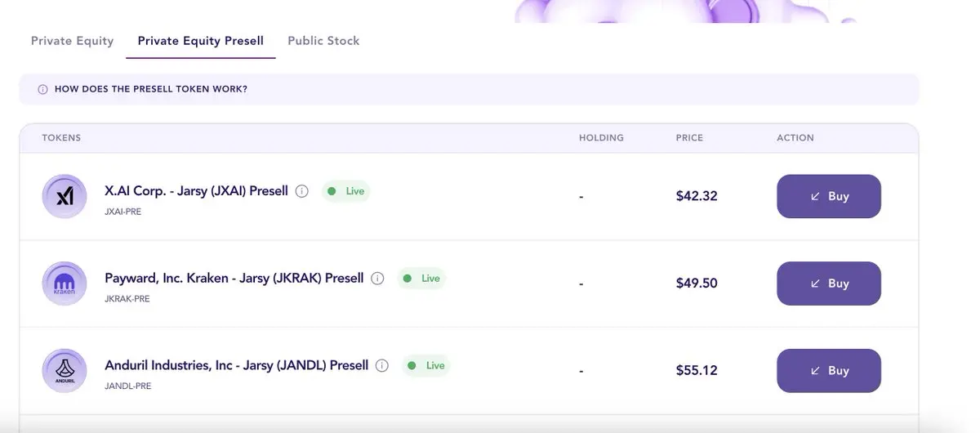This screenshot has width=980, height=433.
Task: Open info icon next to Kraken Presell
Action: click(377, 279)
